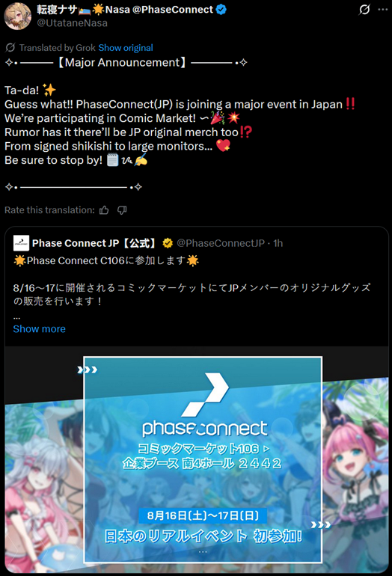This screenshot has width=392, height=576.
Task: Click the Grok translation icon beside 'Translated by Grok'
Action: point(10,47)
